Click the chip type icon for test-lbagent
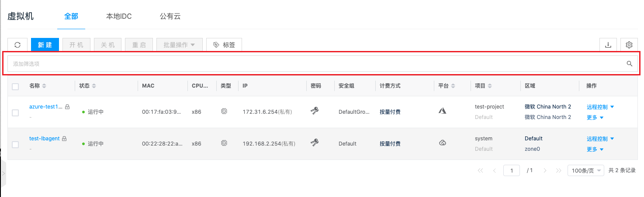This screenshot has width=644, height=197. 224,143
